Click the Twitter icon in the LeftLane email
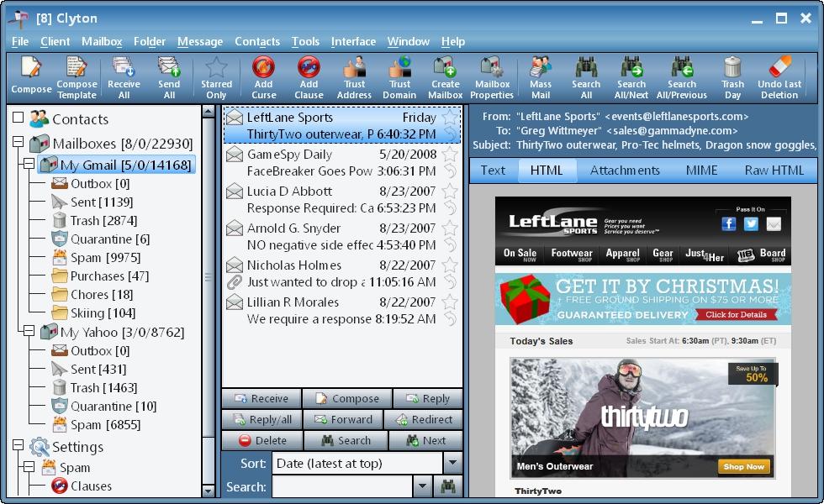Screen dimensions: 824x504 [x=751, y=224]
